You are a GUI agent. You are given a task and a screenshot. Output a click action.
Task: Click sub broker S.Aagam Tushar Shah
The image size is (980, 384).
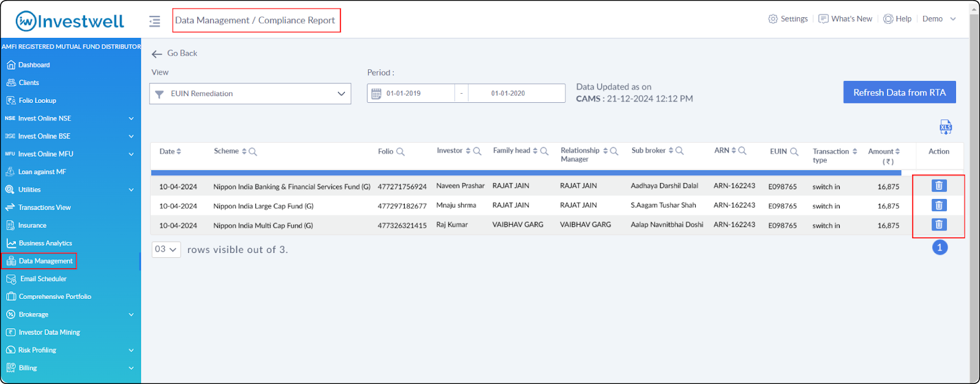pos(663,205)
